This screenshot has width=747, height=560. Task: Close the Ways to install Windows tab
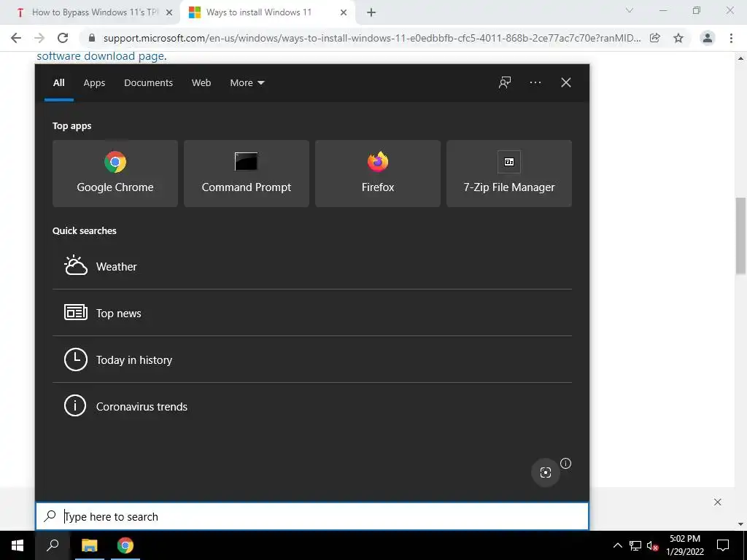click(x=344, y=13)
